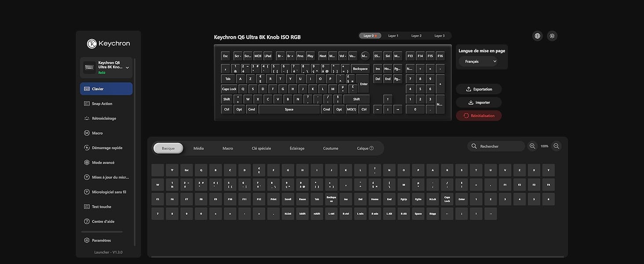Pick the blank empty key in the palette
The width and height of the screenshot is (644, 264).
pyautogui.click(x=157, y=170)
